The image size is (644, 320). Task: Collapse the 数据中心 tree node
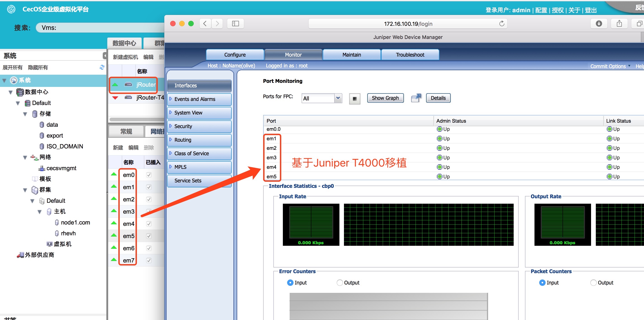pos(10,92)
